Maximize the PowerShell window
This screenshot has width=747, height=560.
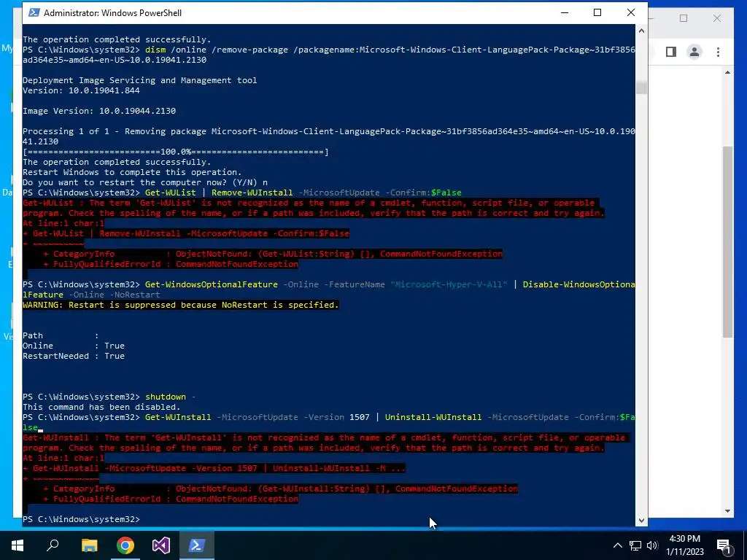coord(597,13)
